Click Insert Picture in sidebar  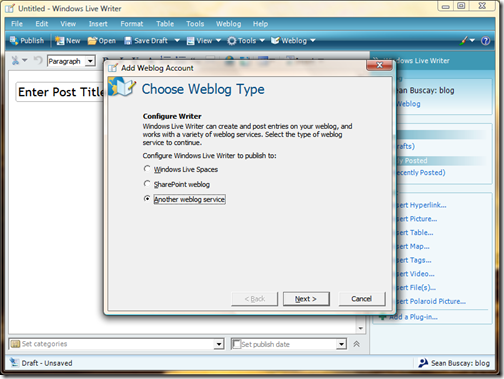417,219
